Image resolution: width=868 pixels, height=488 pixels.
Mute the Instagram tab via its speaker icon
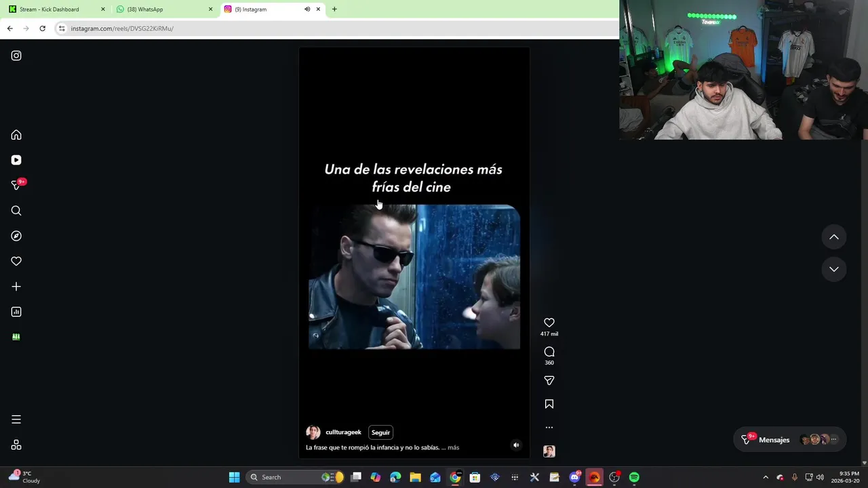307,9
